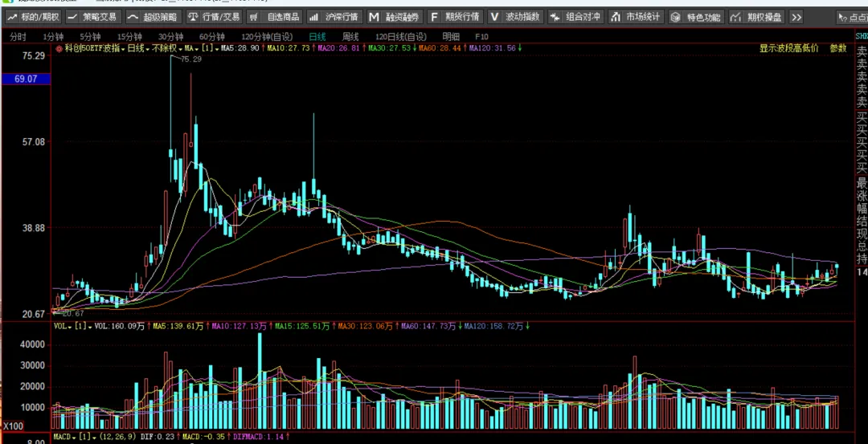Switch to the 周线 period tab

[350, 37]
